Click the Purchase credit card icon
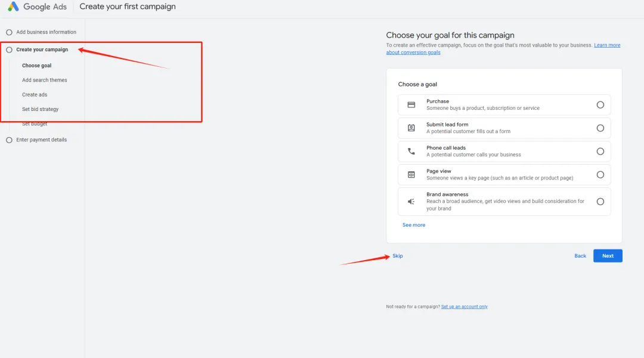Image resolution: width=644 pixels, height=358 pixels. pos(411,105)
